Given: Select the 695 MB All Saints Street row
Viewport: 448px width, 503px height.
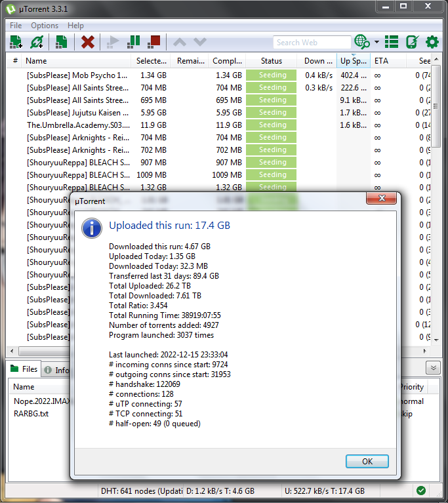Looking at the screenshot, I should (x=218, y=100).
